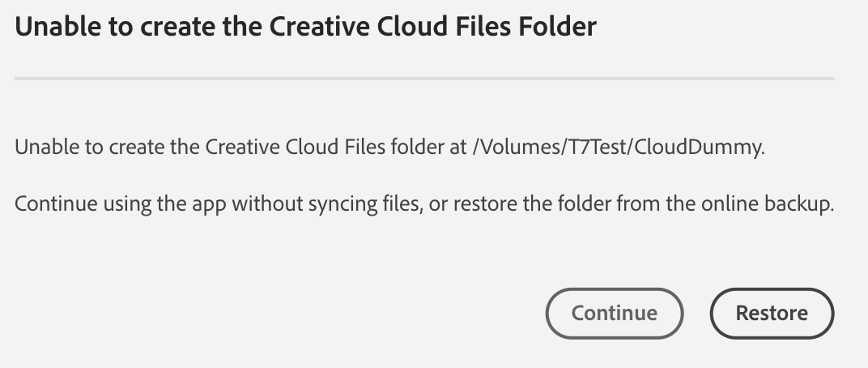Click the horizontal divider below the title

pos(424,79)
